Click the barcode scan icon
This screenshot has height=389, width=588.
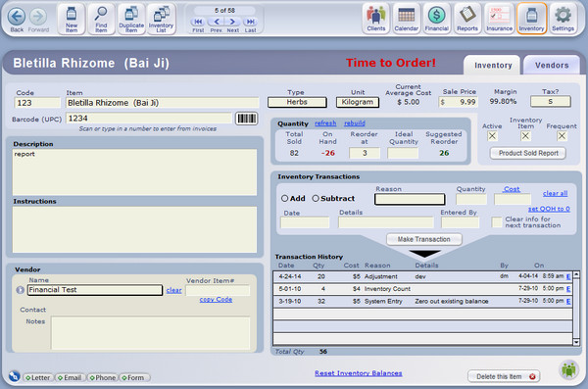[x=246, y=119]
